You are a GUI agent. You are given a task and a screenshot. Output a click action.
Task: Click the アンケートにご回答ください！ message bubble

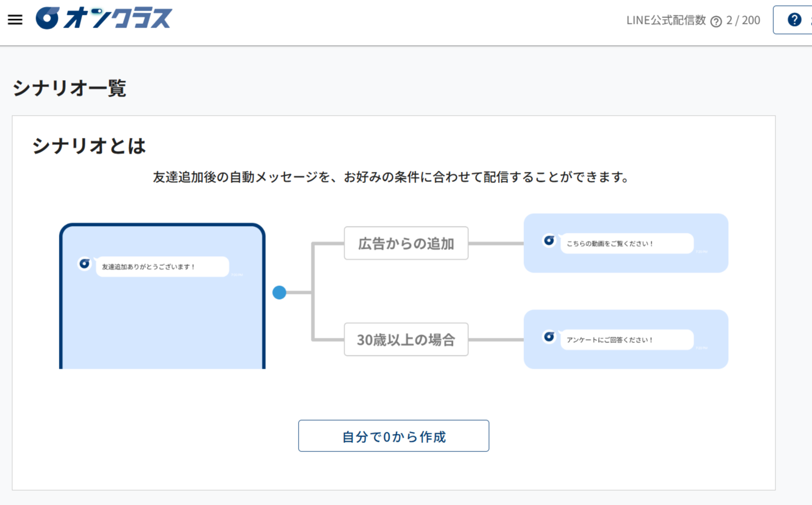coord(626,339)
